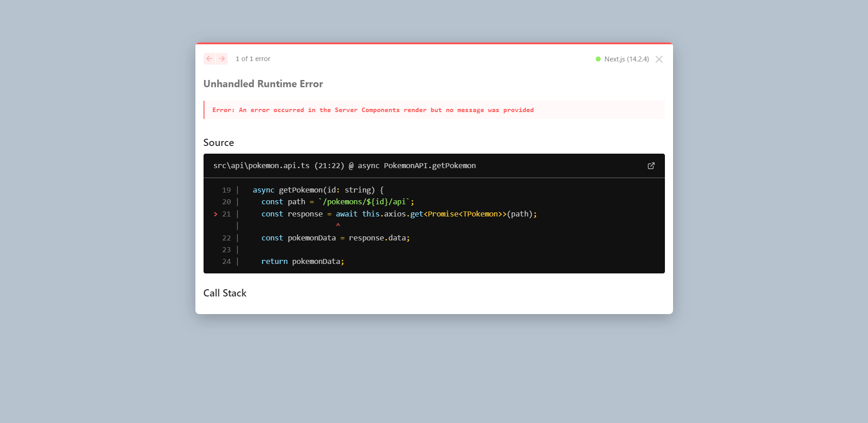Image resolution: width=868 pixels, height=423 pixels.
Task: Click 'Unhandled Runtime Error' heading
Action: (263, 84)
